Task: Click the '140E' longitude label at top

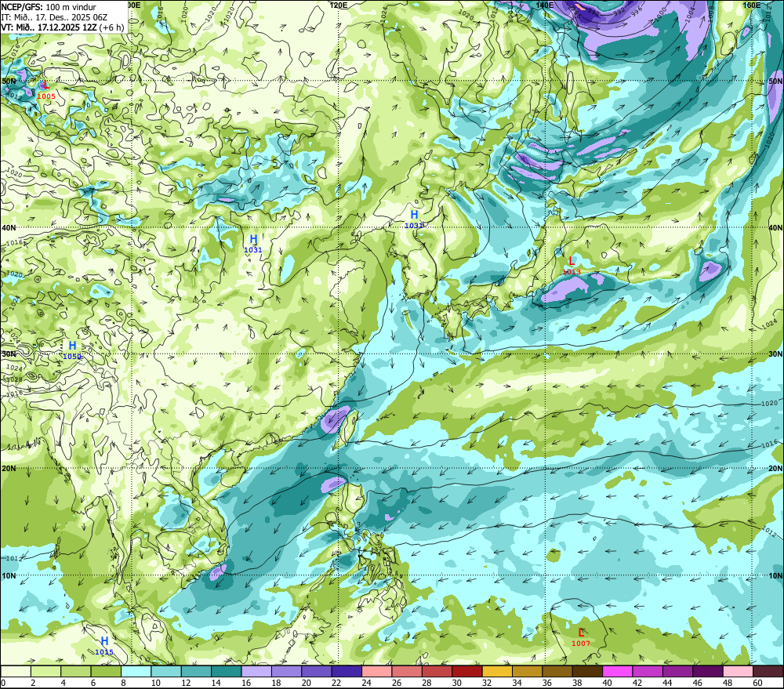Action: point(545,5)
